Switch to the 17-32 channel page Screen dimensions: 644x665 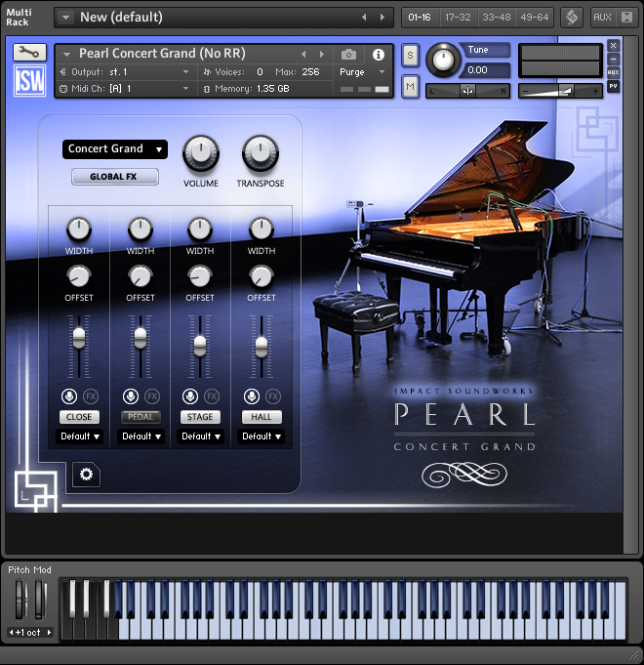[x=457, y=18]
